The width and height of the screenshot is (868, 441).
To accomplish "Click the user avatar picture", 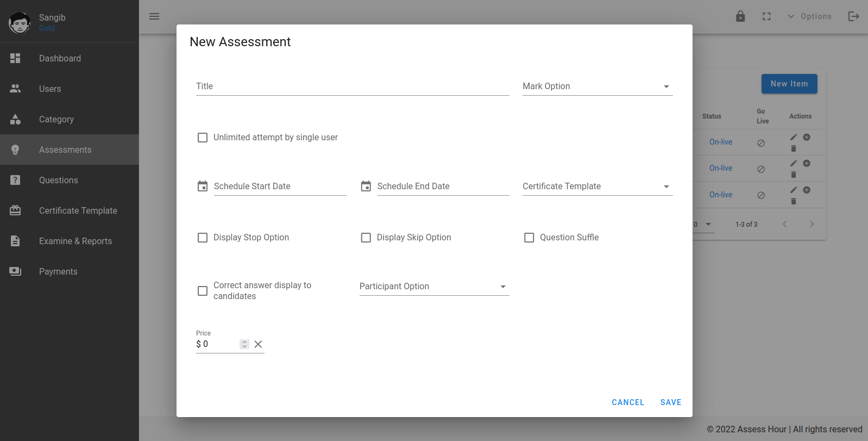I will coord(20,23).
